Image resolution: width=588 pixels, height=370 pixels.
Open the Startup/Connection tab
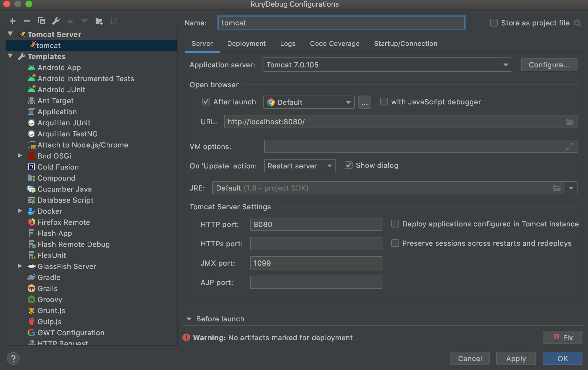[405, 44]
